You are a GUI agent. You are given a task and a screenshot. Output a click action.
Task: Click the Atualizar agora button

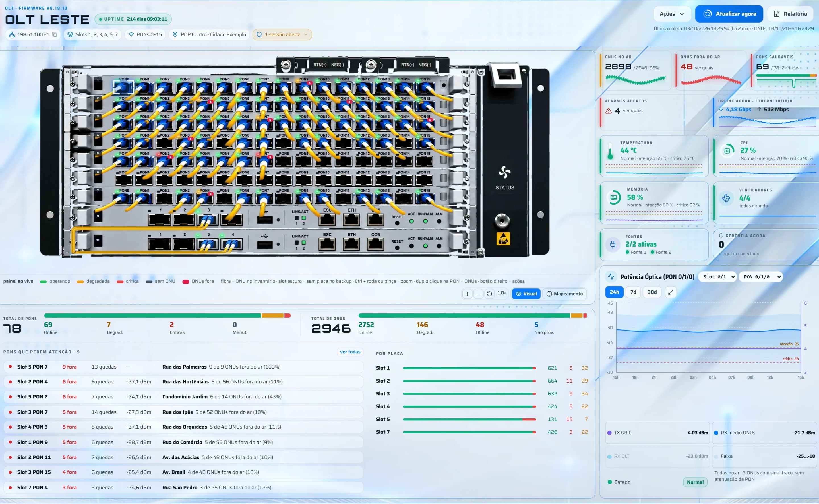(729, 14)
